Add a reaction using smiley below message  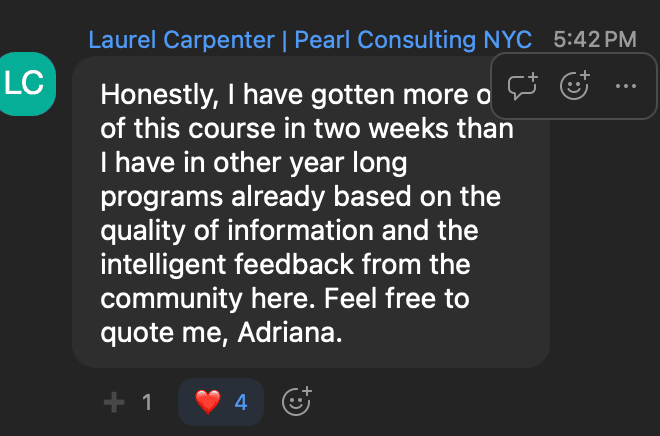297,402
